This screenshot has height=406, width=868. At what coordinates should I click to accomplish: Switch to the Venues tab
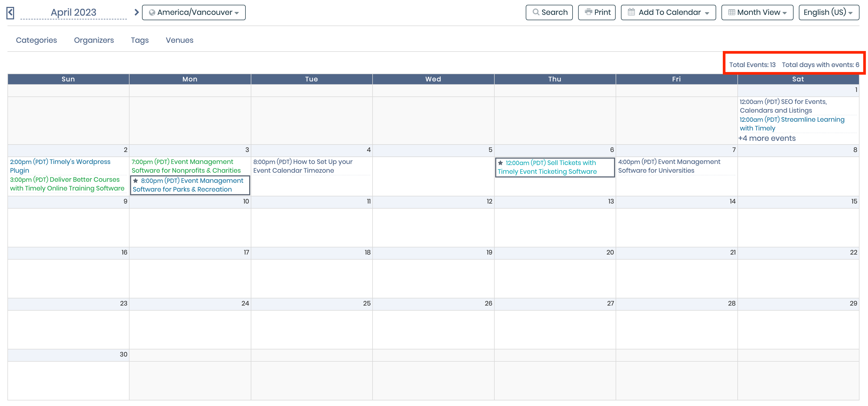[179, 40]
